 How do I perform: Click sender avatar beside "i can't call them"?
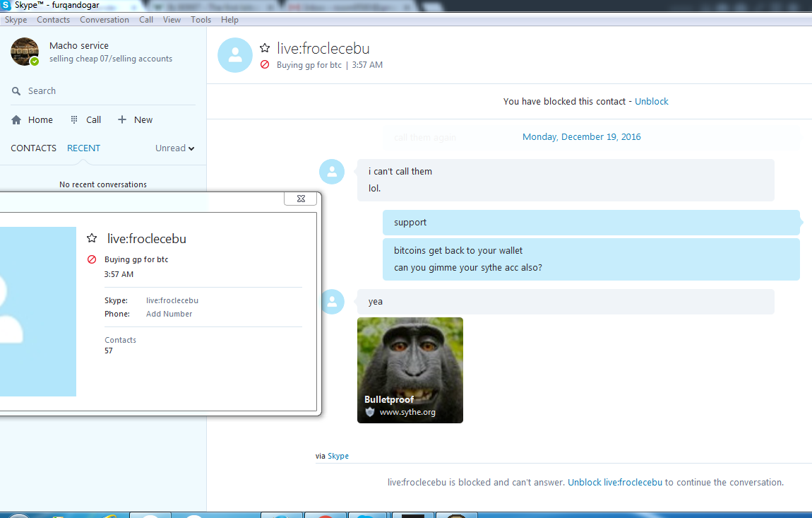pyautogui.click(x=332, y=172)
